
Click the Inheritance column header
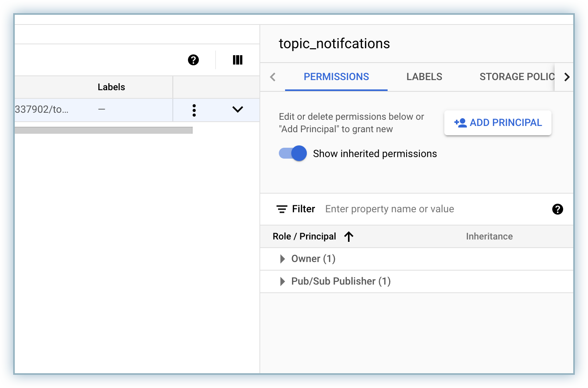489,236
